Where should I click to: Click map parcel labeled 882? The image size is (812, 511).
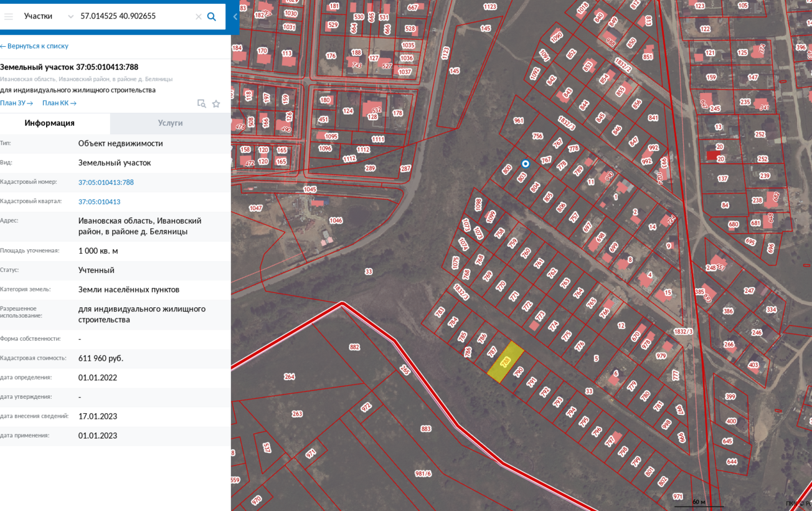[x=354, y=347]
